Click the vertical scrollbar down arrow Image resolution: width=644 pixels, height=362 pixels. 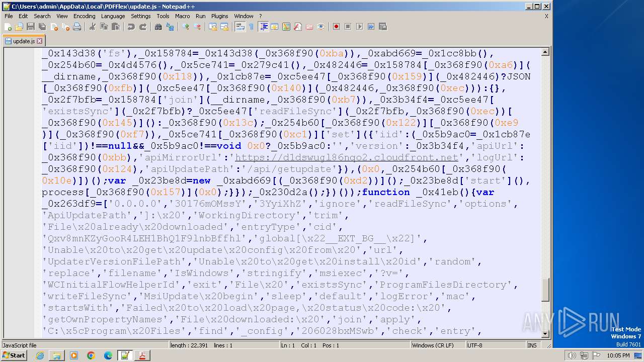pos(545,334)
